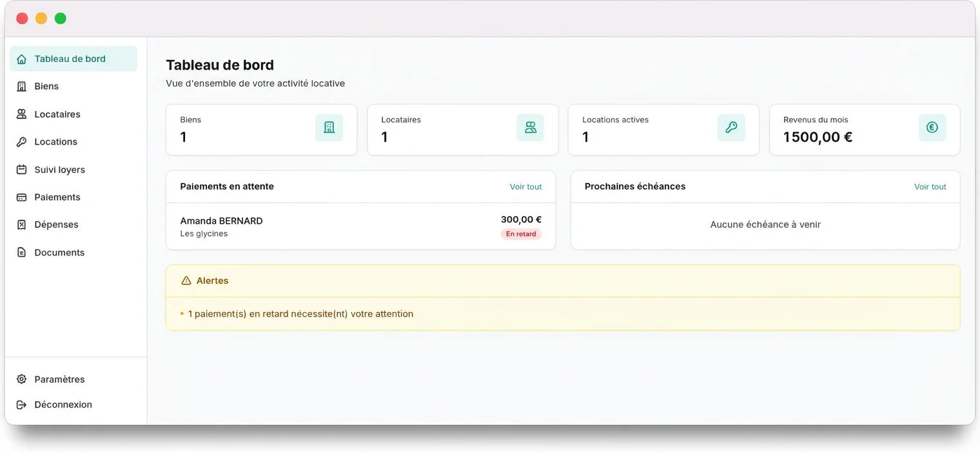Click the receipt icon beside Dépenses
980x454 pixels.
[22, 225]
